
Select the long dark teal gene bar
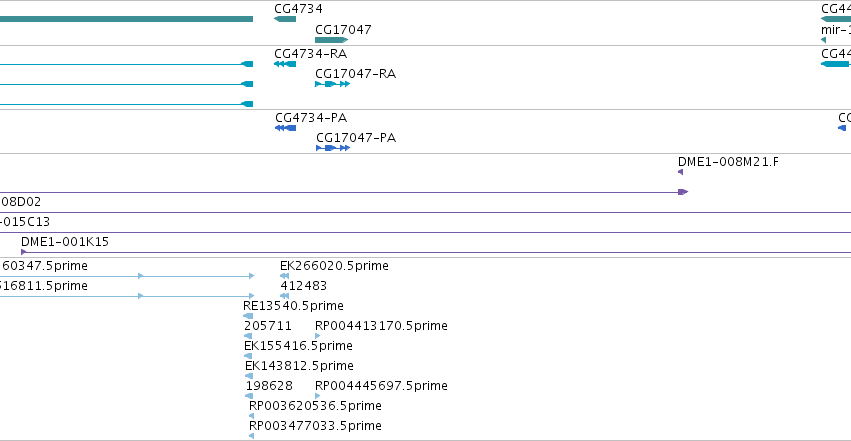126,19
